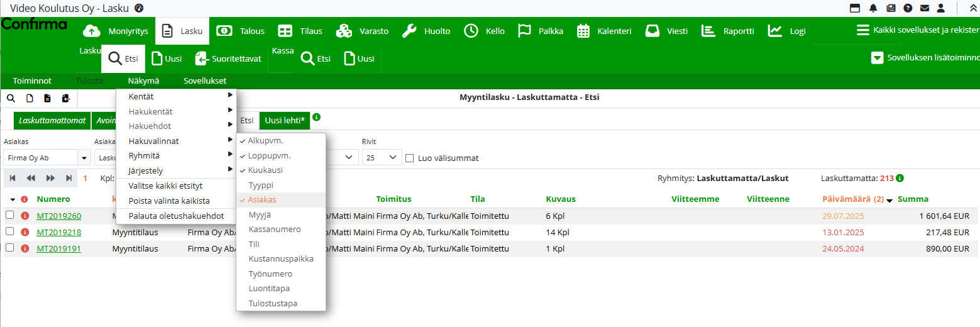
Task: Sort the table by Summa column header
Action: (x=913, y=199)
